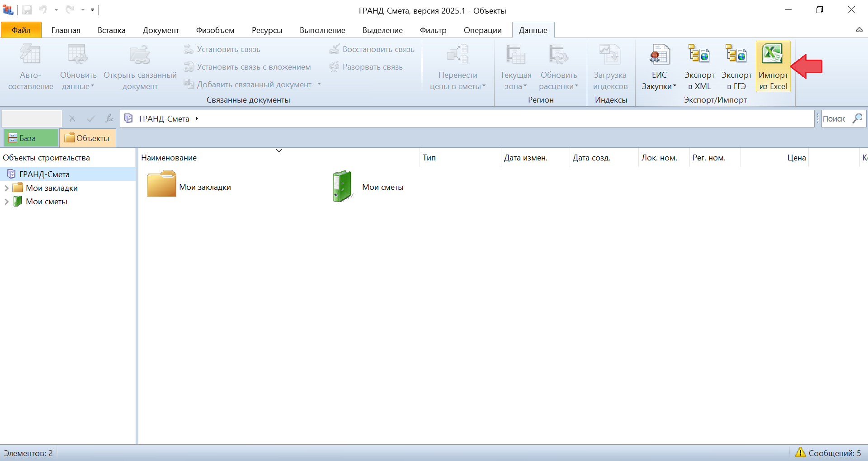Image resolution: width=868 pixels, height=461 pixels.
Task: Open the Undo history dropdown arrow
Action: click(56, 10)
